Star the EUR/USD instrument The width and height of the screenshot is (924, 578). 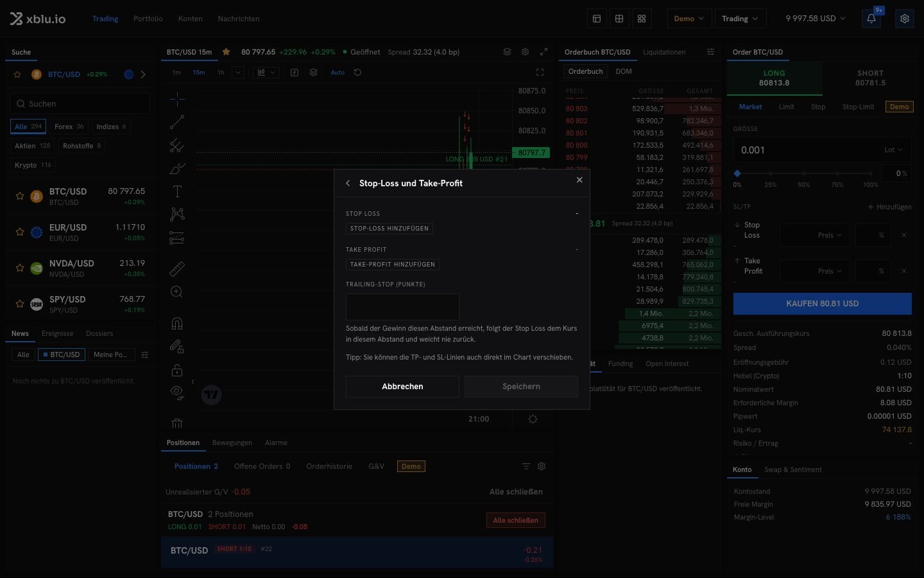pos(20,232)
